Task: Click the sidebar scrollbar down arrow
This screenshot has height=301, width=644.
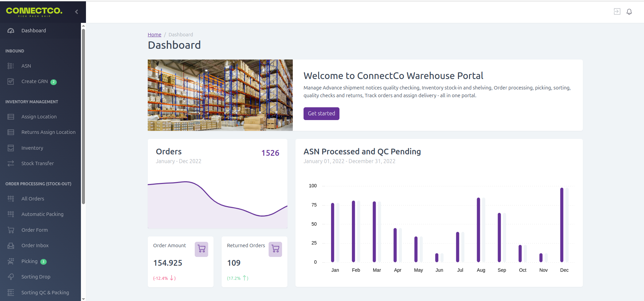Action: pyautogui.click(x=83, y=299)
